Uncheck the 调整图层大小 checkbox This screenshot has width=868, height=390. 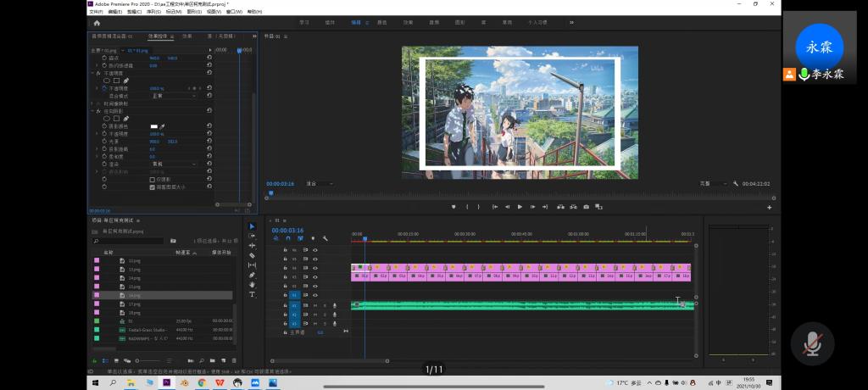coord(153,187)
